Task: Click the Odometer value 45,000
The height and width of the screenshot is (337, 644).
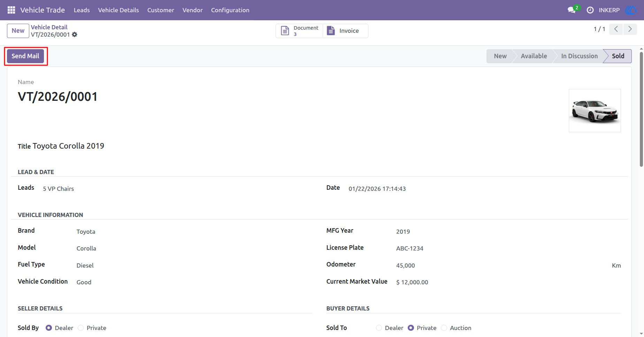Action: click(x=406, y=265)
